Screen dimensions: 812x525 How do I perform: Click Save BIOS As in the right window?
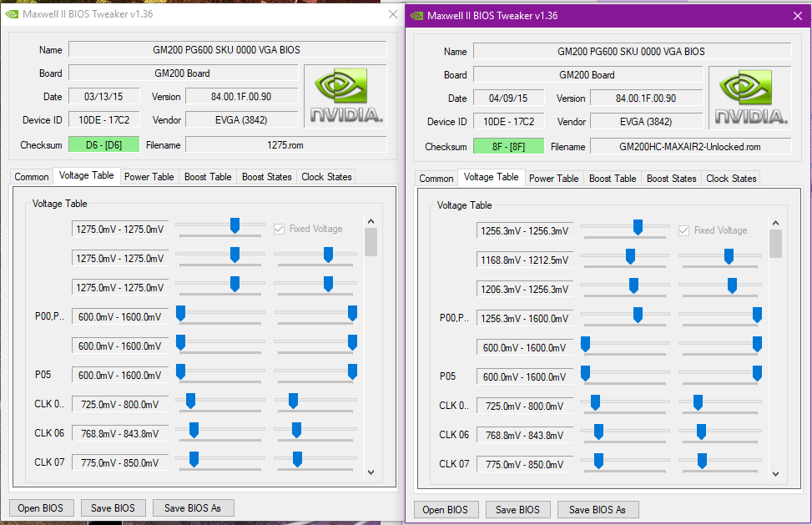(x=598, y=509)
